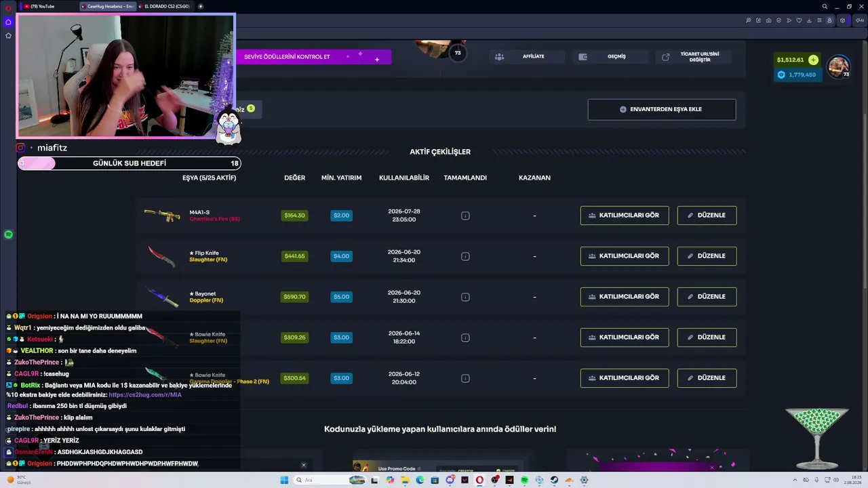Go to the Opera GX home sidebar icon
This screenshot has height=488, width=868.
click(8, 22)
